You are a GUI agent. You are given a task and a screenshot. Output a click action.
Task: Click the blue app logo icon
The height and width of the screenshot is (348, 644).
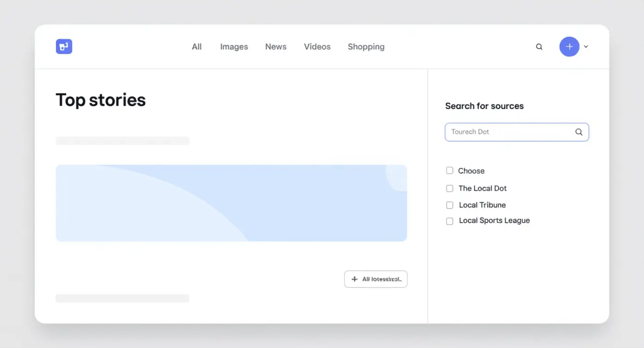point(64,46)
